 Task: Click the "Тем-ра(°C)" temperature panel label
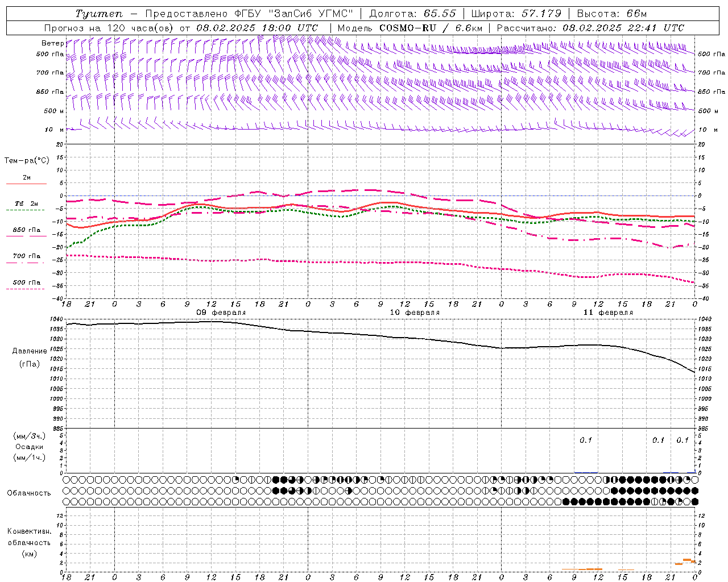pyautogui.click(x=27, y=160)
